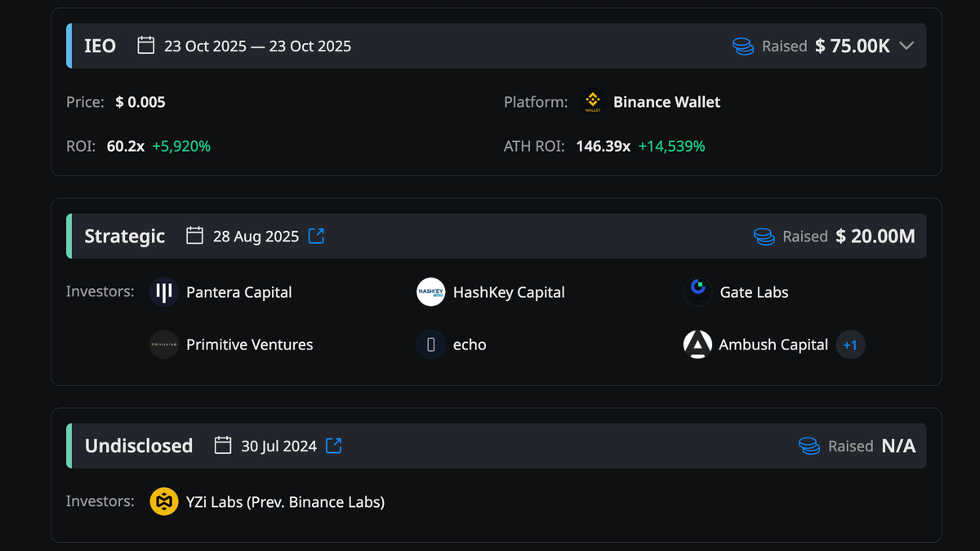
Task: Expand the IEO round details chevron
Action: click(906, 47)
